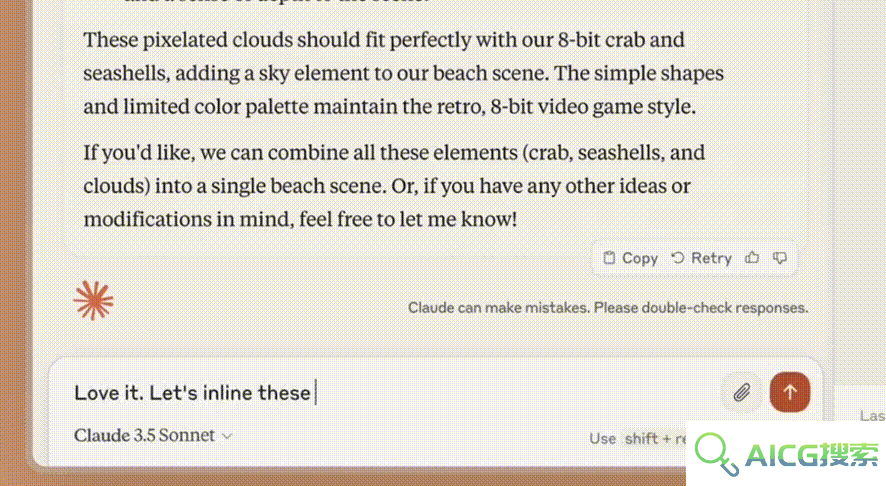Click the green AICG magnifier icon
The image size is (886, 486).
(x=716, y=454)
